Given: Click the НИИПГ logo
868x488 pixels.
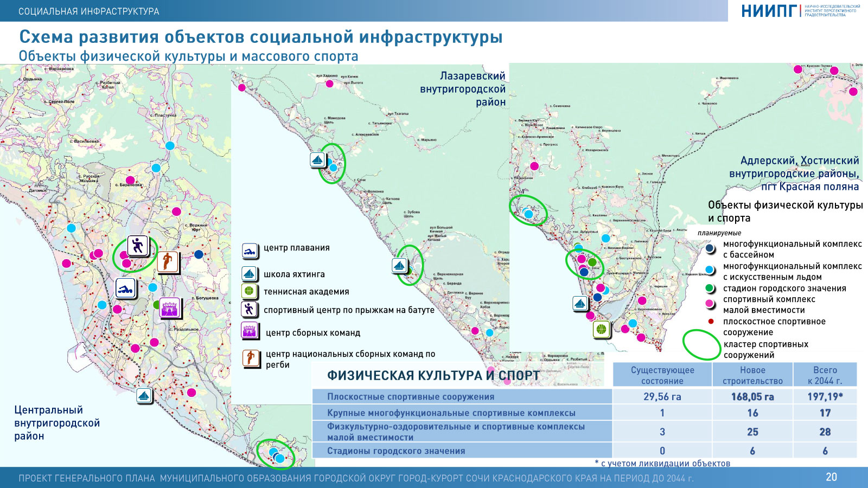Looking at the screenshot, I should [800, 11].
